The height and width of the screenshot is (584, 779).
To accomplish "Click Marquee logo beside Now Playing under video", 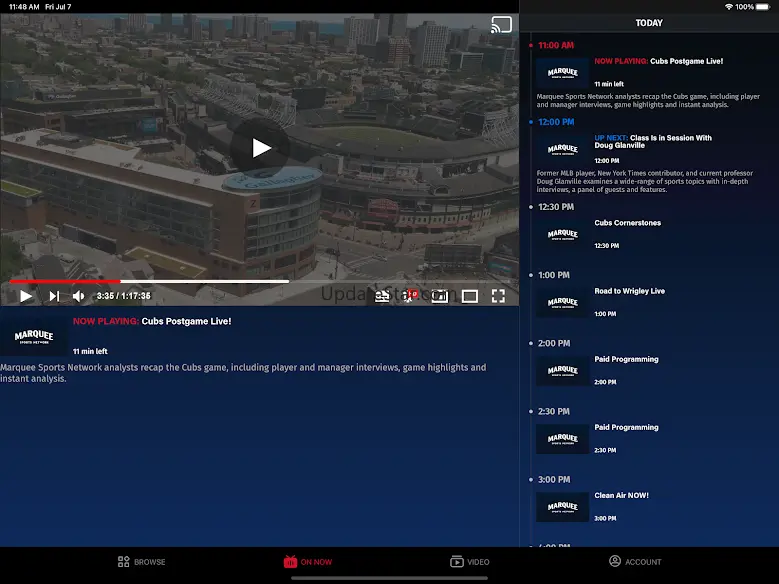I will 34,336.
